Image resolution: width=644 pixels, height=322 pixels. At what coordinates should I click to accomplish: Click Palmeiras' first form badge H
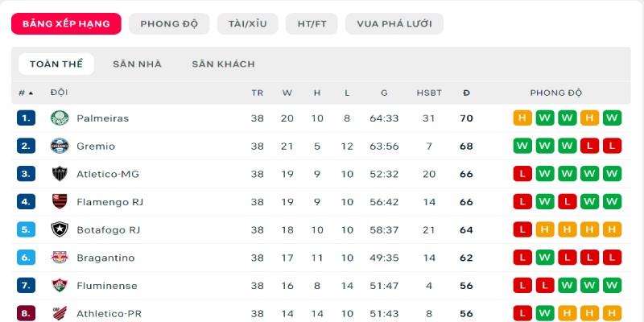[522, 118]
